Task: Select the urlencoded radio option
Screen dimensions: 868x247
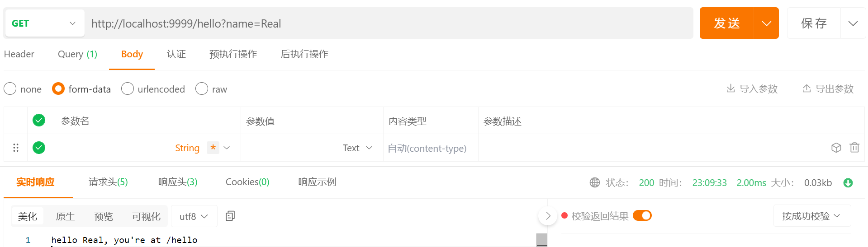Action: pos(128,89)
